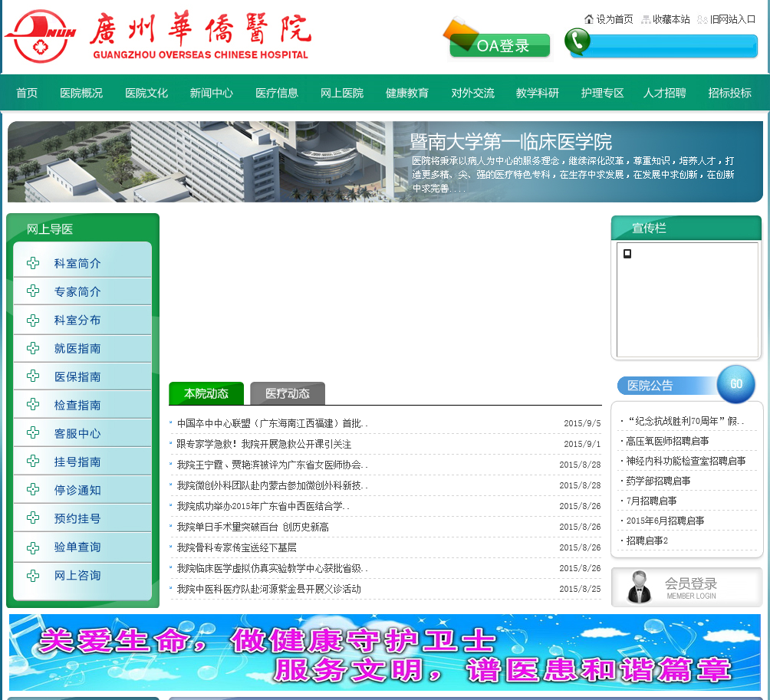The height and width of the screenshot is (700, 770).
Task: Click the cross icon beside 网上咨询
Action: (33, 576)
